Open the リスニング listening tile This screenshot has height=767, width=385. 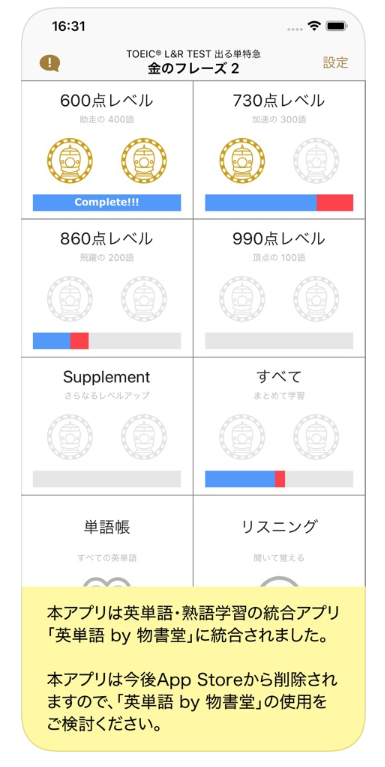(x=279, y=541)
